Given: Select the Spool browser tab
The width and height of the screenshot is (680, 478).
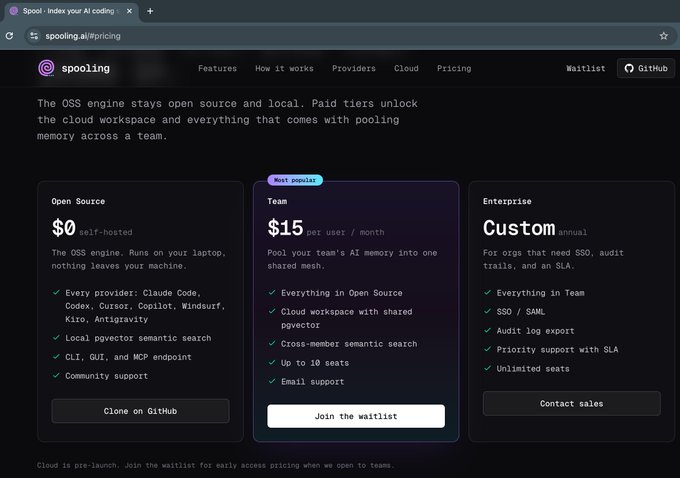Looking at the screenshot, I should pos(72,11).
